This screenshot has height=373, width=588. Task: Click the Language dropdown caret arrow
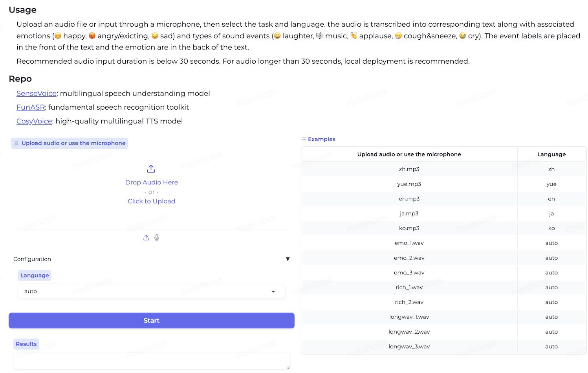pyautogui.click(x=273, y=292)
